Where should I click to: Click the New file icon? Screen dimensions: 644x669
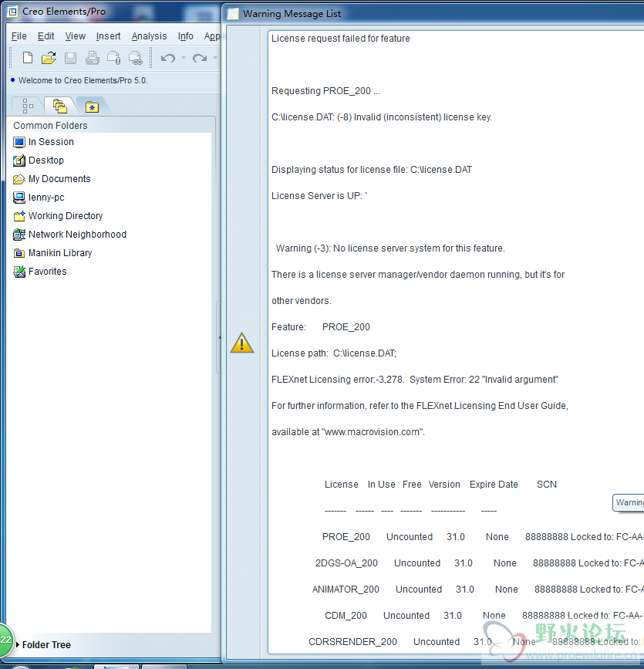(28, 58)
